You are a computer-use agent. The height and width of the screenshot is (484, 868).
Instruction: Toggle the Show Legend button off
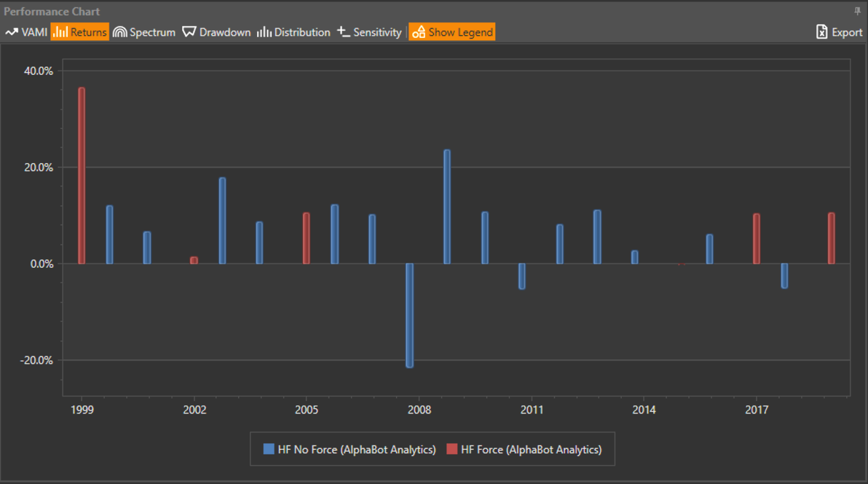452,32
